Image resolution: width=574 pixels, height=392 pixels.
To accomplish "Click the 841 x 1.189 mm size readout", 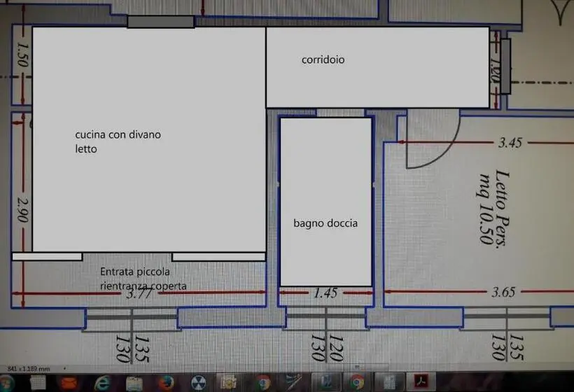I will tap(29, 369).
